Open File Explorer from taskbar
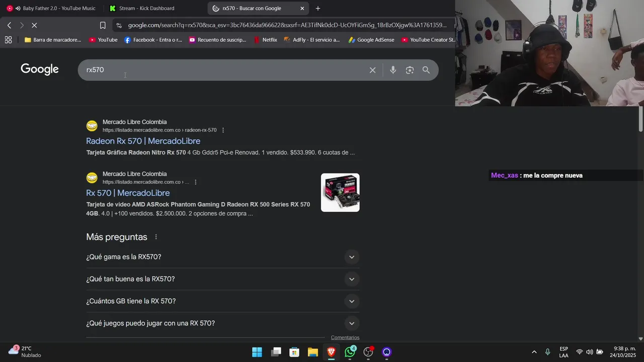This screenshot has width=644, height=362. [312, 352]
